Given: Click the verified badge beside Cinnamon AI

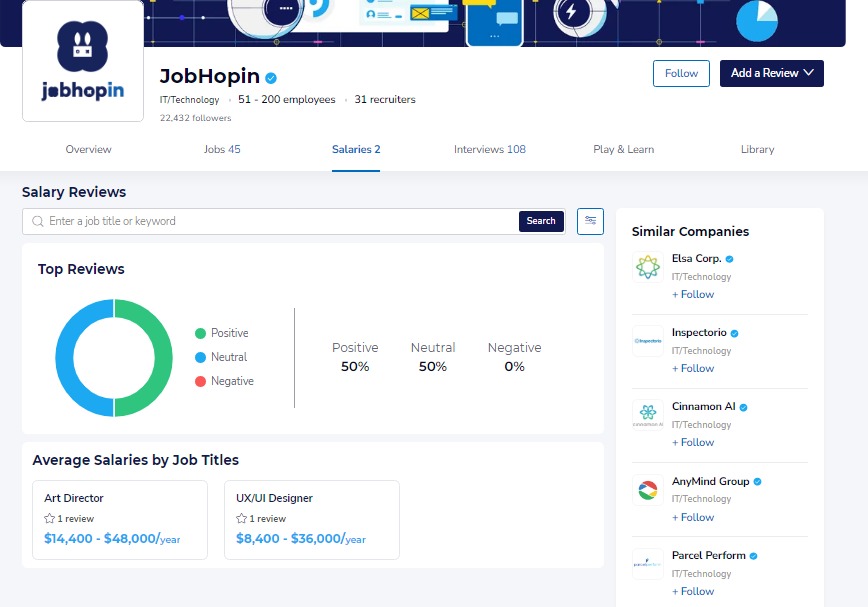Looking at the screenshot, I should point(743,407).
